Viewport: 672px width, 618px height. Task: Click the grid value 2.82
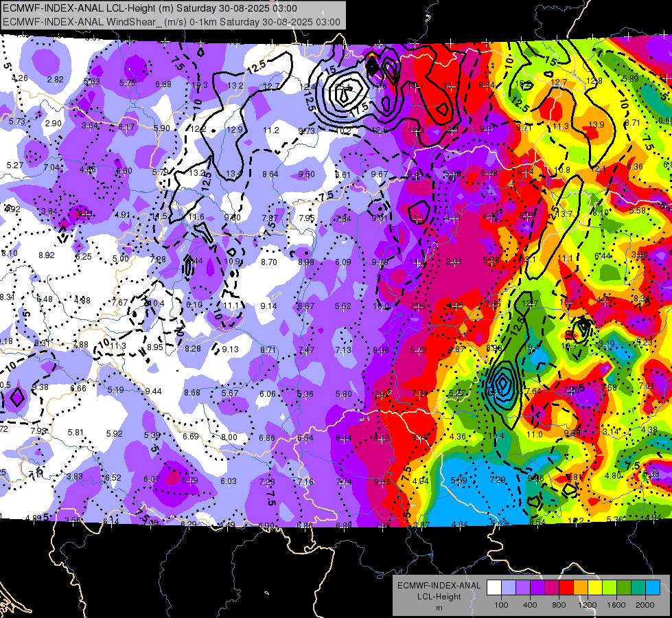click(x=56, y=80)
